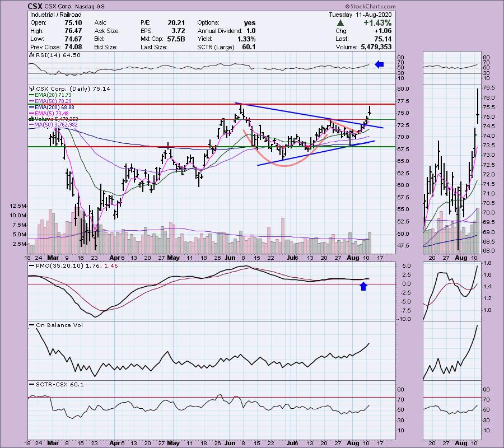Image resolution: width=504 pixels, height=448 pixels.
Task: Click the 'Industrial / Railroad' sector label
Action: point(56,15)
